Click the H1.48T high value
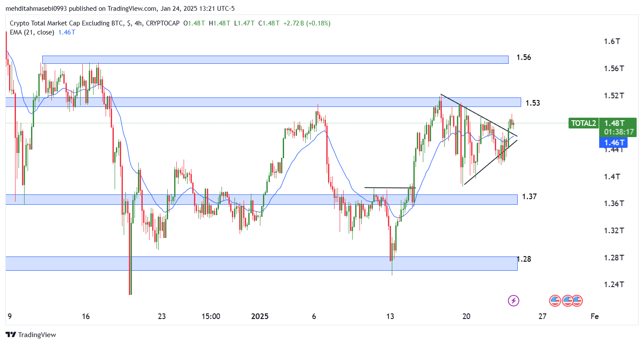Image resolution: width=644 pixels, height=344 pixels. [x=220, y=23]
